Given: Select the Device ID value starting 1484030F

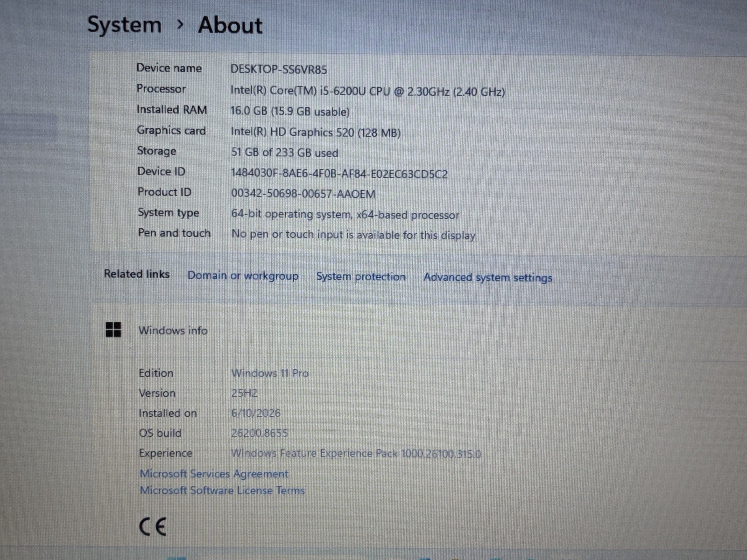Looking at the screenshot, I should (x=339, y=174).
